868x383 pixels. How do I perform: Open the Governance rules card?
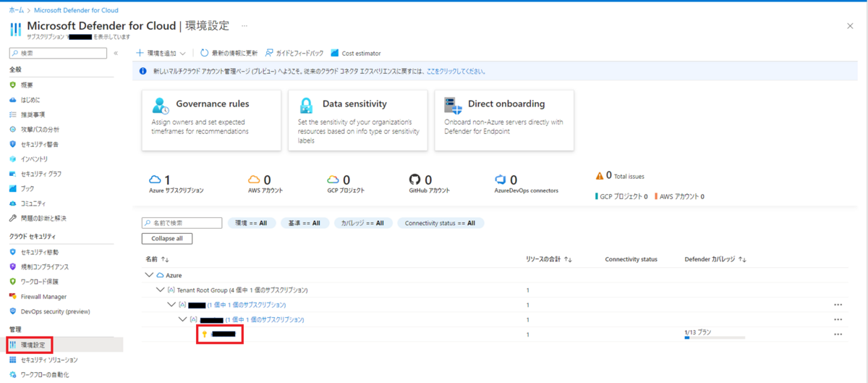(x=211, y=120)
